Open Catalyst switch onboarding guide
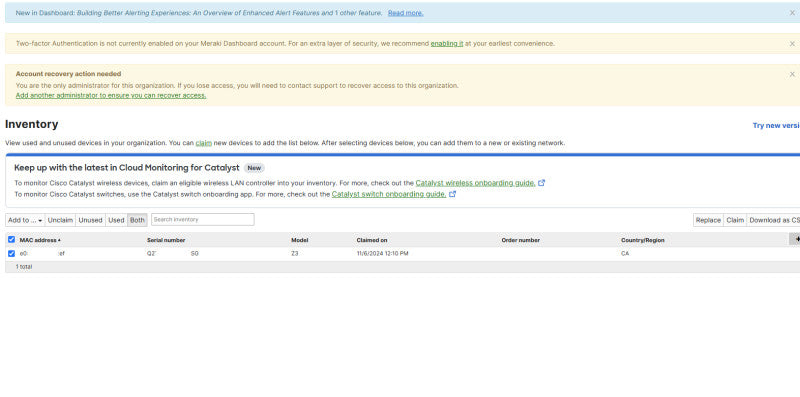Screen dimensions: 800x397 coord(389,194)
